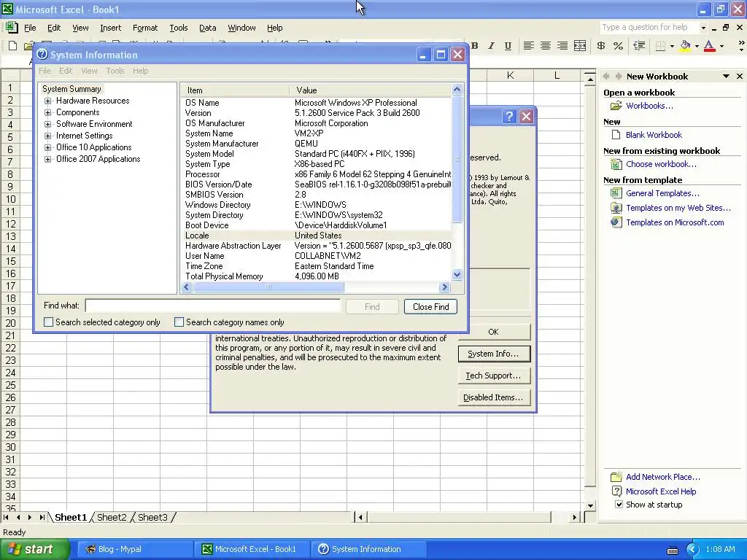Screen dimensions: 747x560
Task: Switch to Sheet2 tab
Action: click(x=112, y=517)
